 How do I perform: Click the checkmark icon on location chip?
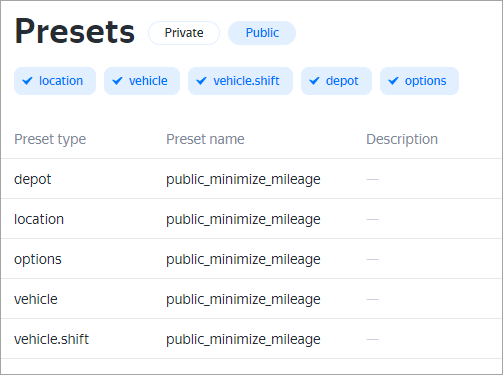(27, 81)
